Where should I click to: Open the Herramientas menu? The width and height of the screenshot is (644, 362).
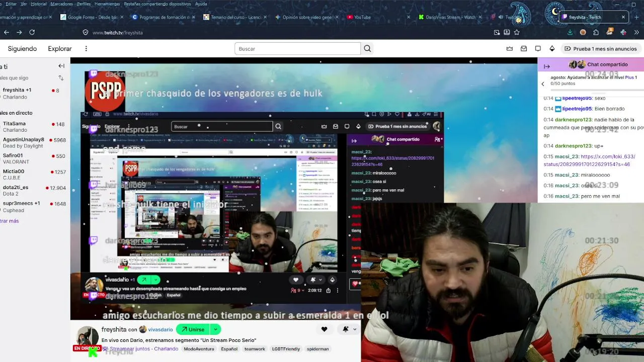click(x=107, y=4)
